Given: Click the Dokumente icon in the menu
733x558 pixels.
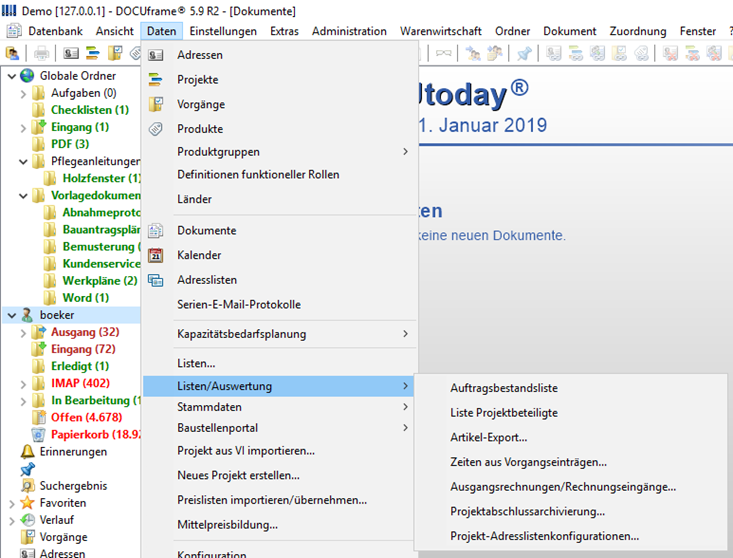Looking at the screenshot, I should coord(155,230).
